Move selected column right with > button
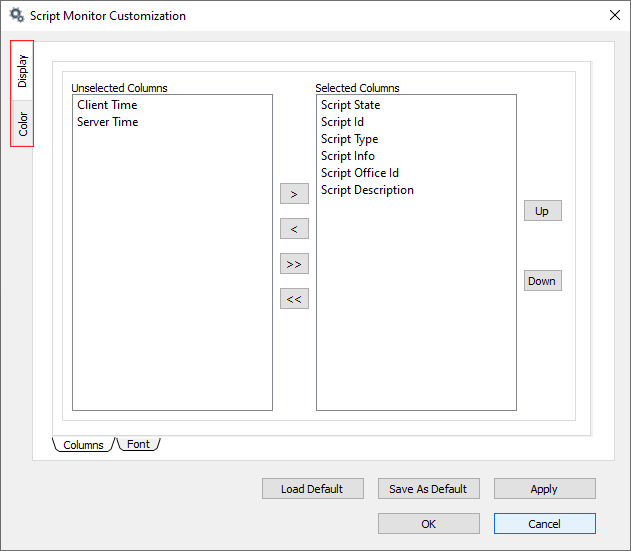 tap(294, 194)
